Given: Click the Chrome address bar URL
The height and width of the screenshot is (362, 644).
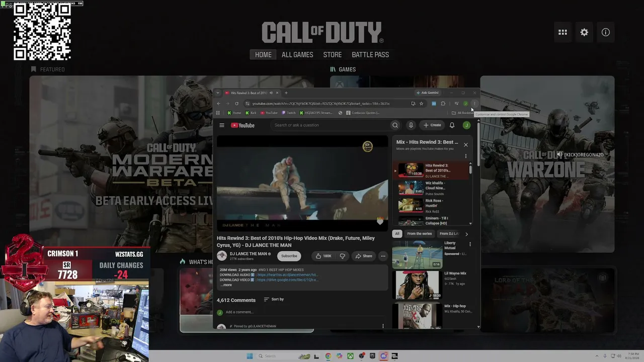Looking at the screenshot, I should [321, 104].
